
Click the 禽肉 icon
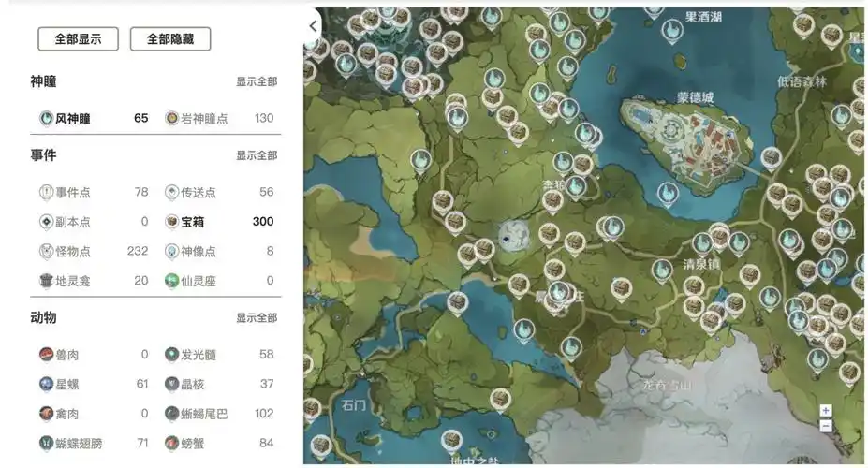pos(46,414)
